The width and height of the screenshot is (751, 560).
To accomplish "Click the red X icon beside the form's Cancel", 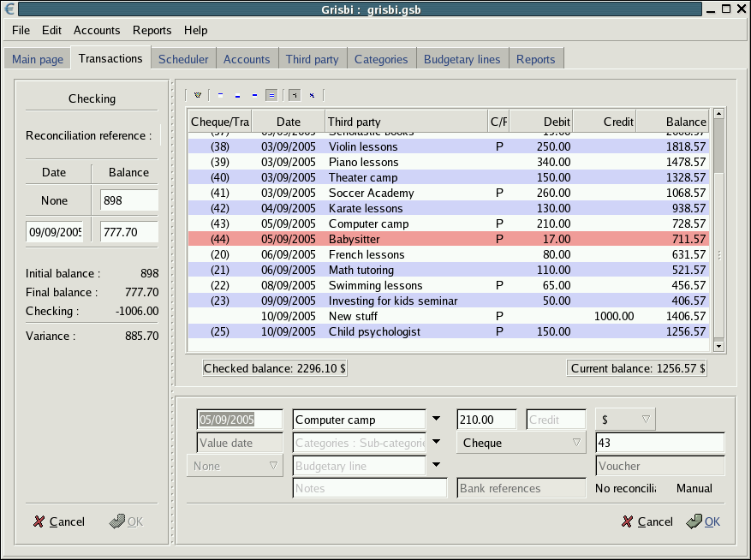I will 628,521.
